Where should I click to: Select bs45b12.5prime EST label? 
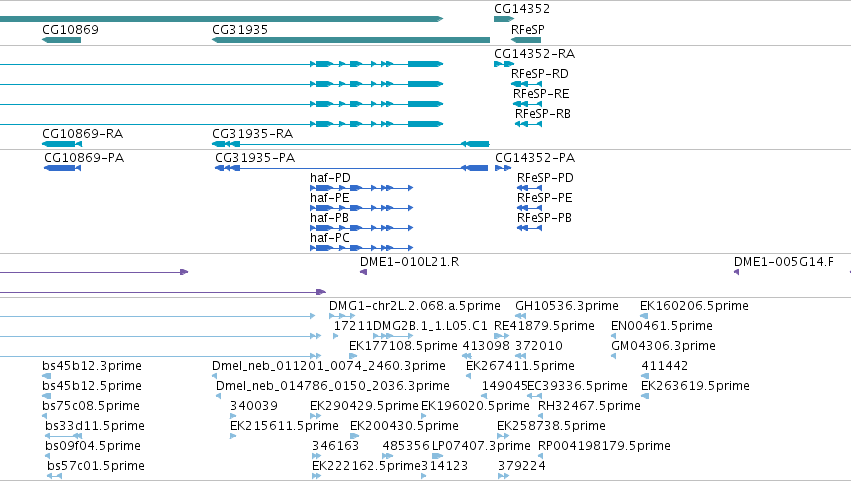(x=92, y=387)
